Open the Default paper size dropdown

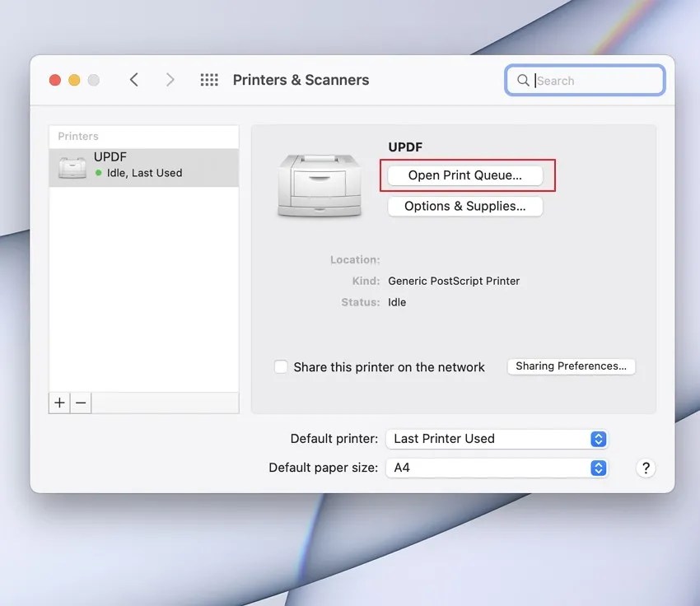pyautogui.click(x=496, y=468)
